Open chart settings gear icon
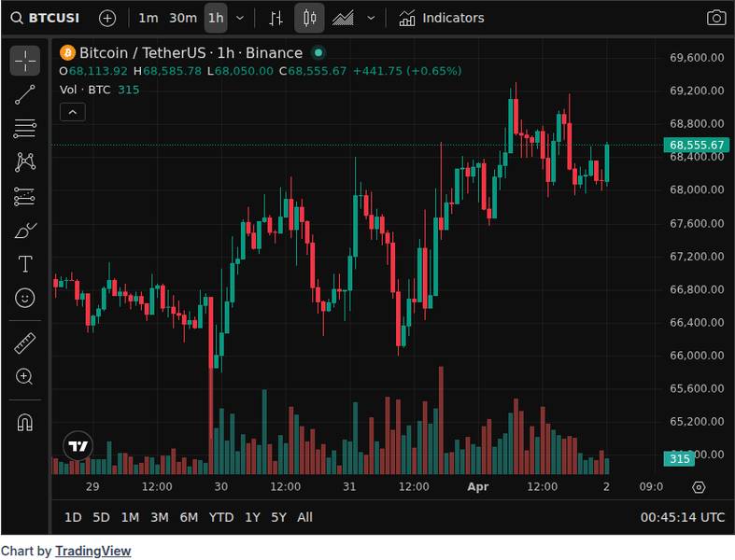Image resolution: width=735 pixels, height=560 pixels. [x=699, y=487]
